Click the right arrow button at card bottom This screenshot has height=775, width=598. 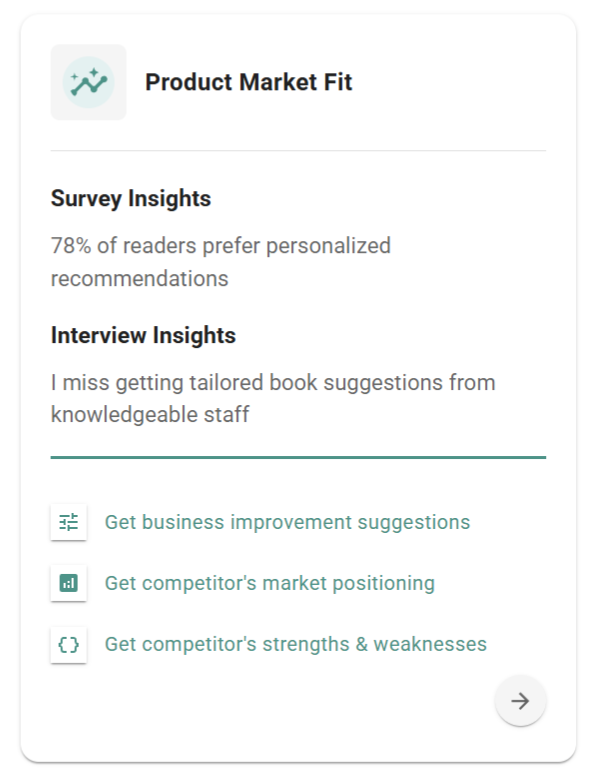(x=520, y=701)
